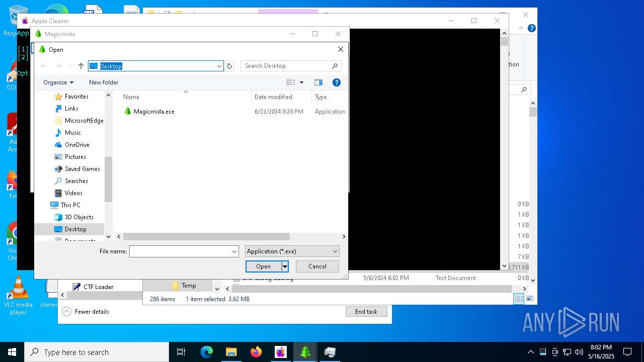Select Favorites in navigation tree
This screenshot has width=644, height=362.
(x=76, y=97)
